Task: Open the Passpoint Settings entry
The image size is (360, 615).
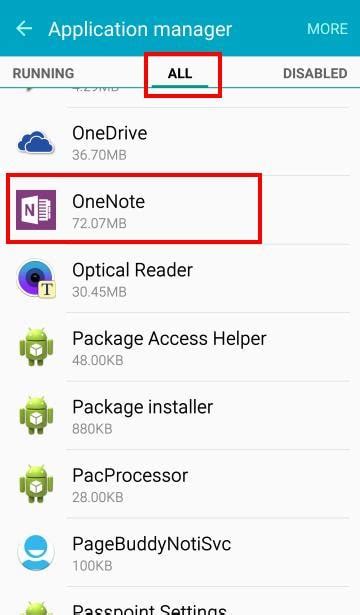Action: click(x=180, y=601)
